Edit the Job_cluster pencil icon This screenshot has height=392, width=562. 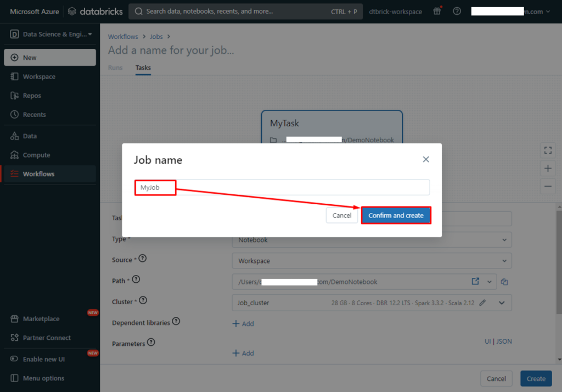[x=482, y=303]
